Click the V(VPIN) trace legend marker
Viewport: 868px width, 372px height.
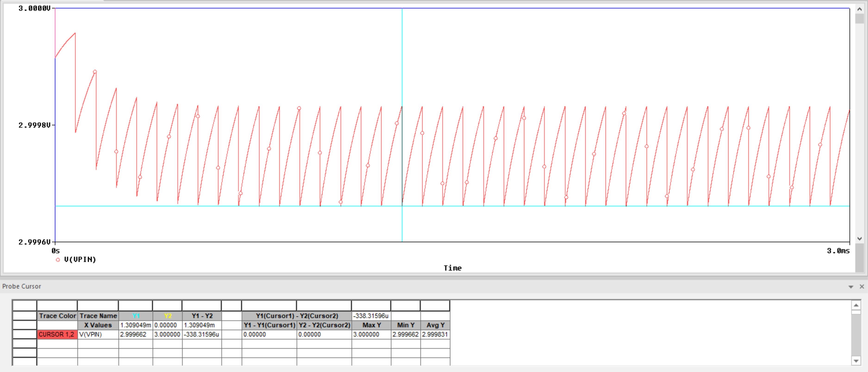pyautogui.click(x=58, y=260)
